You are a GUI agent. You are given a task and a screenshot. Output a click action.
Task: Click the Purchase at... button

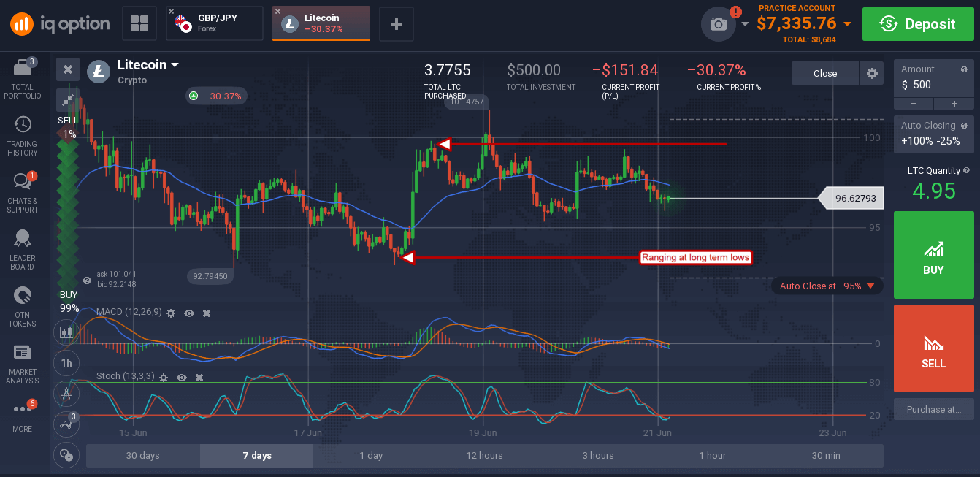pyautogui.click(x=934, y=409)
